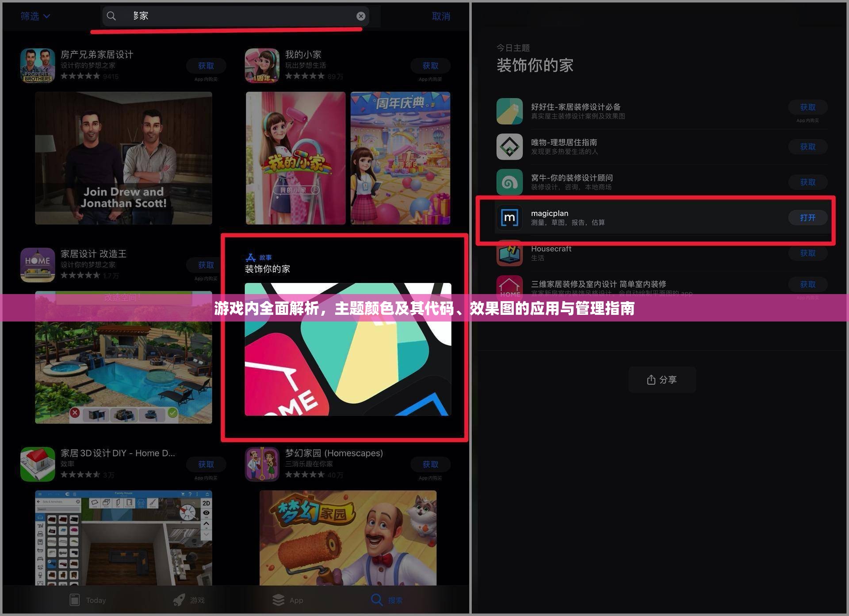Open the magicplan app with 打开
This screenshot has height=616, width=849.
tap(807, 218)
